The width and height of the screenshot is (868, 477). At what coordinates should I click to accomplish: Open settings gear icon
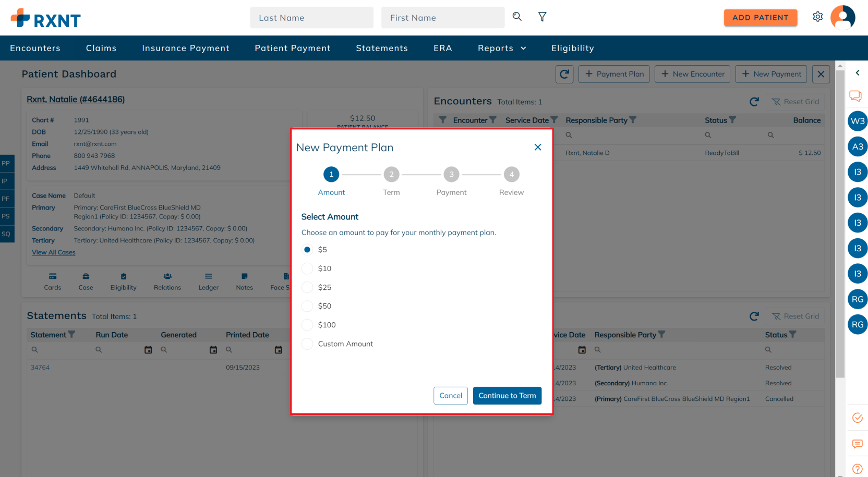coord(817,17)
